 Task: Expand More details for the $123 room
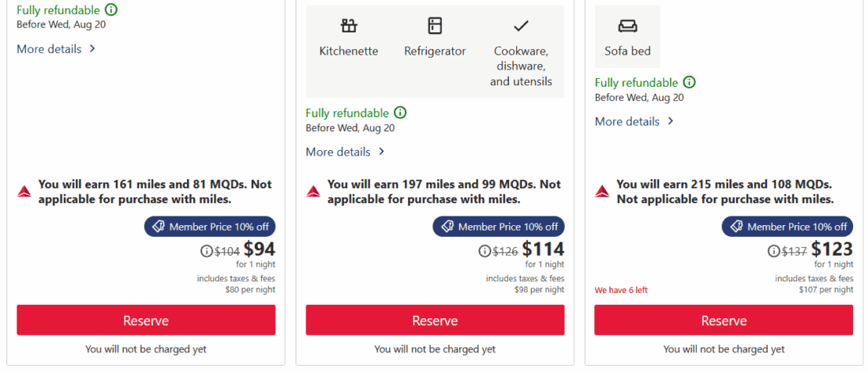click(x=634, y=122)
